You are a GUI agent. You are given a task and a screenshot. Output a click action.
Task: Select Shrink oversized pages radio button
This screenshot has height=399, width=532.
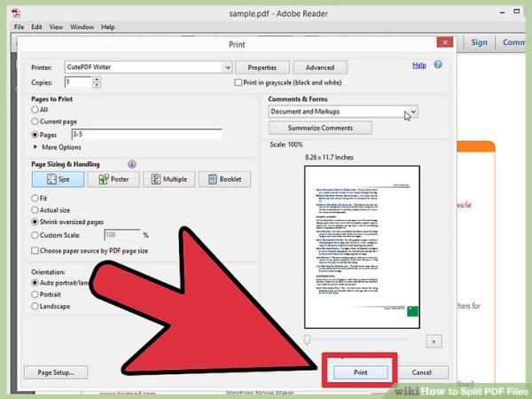tap(35, 222)
